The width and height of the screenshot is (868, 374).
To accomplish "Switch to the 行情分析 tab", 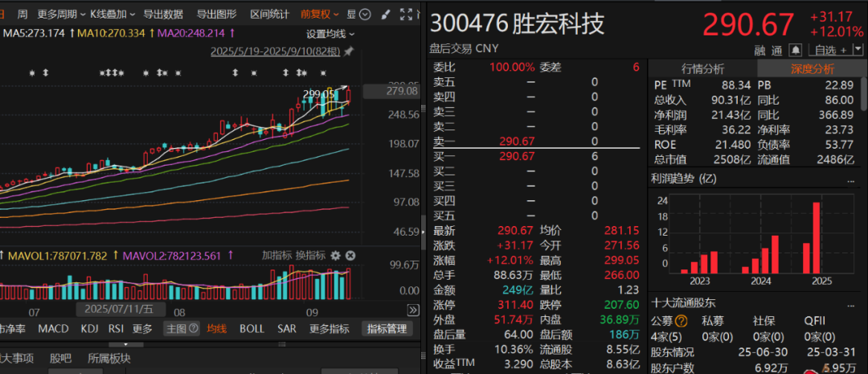I will click(702, 68).
